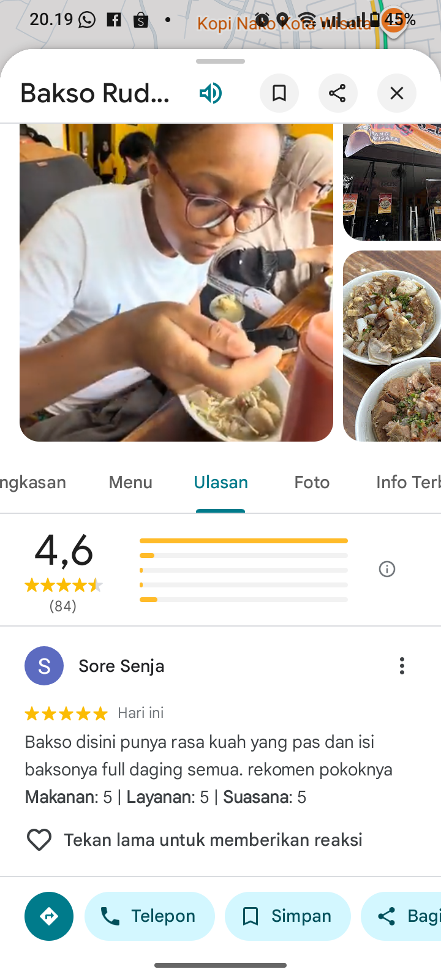Select the Ulasan tab
441x980 pixels.
coord(221,483)
